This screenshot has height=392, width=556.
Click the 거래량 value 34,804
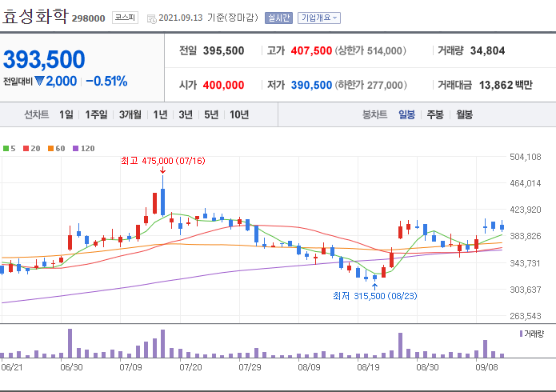click(487, 50)
